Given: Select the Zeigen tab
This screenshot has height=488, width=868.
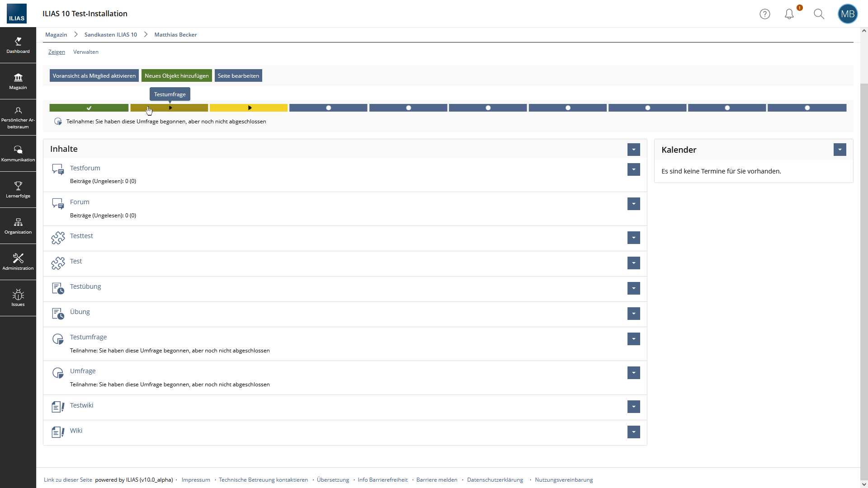Looking at the screenshot, I should [57, 52].
